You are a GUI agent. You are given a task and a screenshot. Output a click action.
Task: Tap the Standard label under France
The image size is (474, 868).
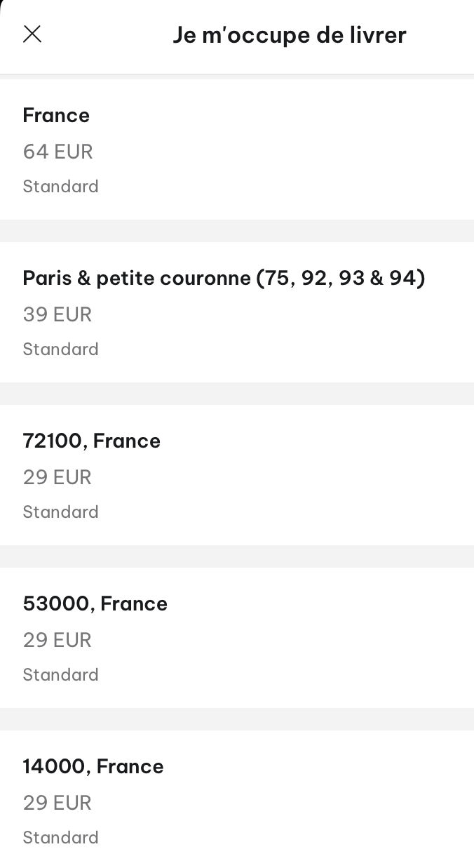tap(60, 186)
